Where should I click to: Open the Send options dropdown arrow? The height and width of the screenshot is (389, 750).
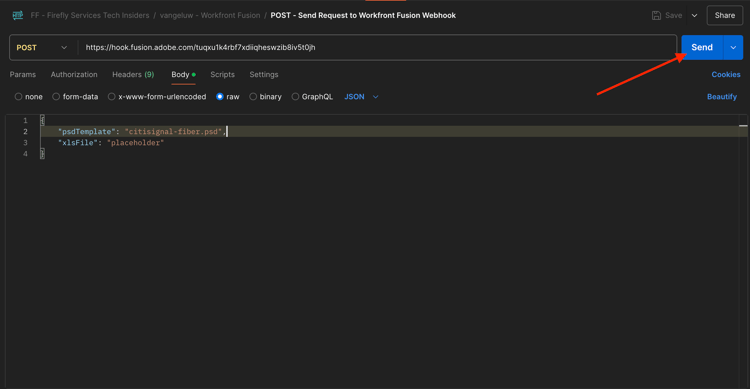coord(733,47)
